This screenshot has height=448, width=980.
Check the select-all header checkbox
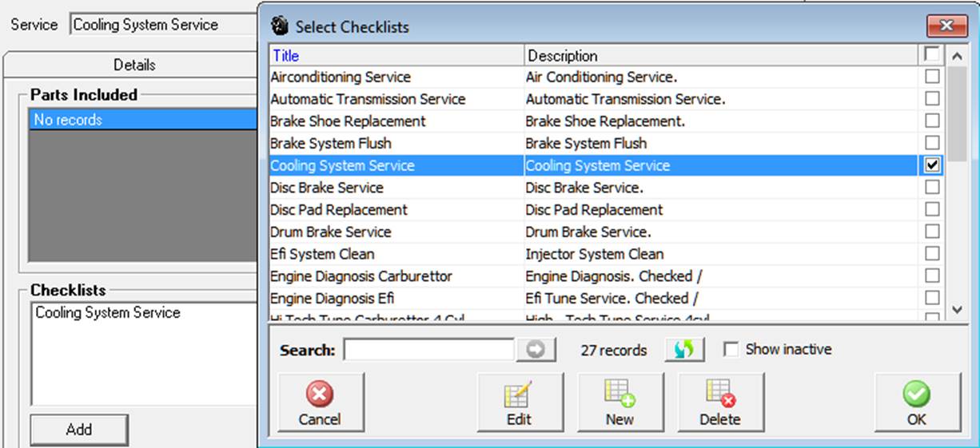932,55
